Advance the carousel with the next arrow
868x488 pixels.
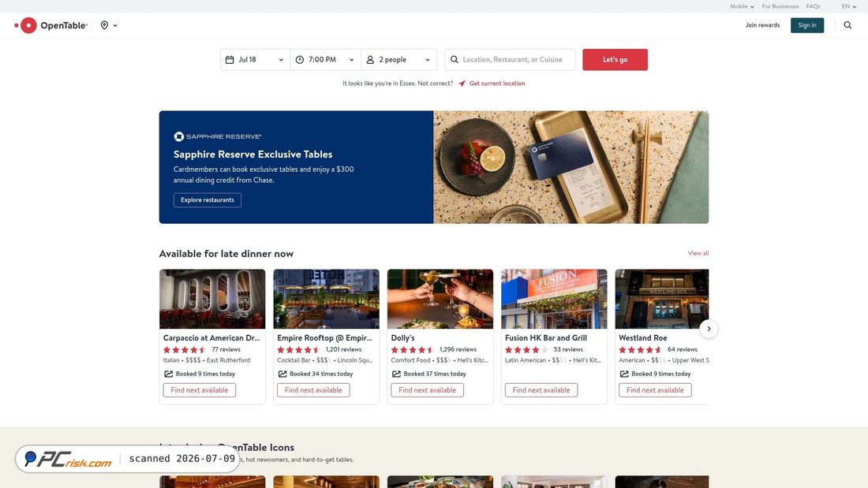tap(709, 329)
